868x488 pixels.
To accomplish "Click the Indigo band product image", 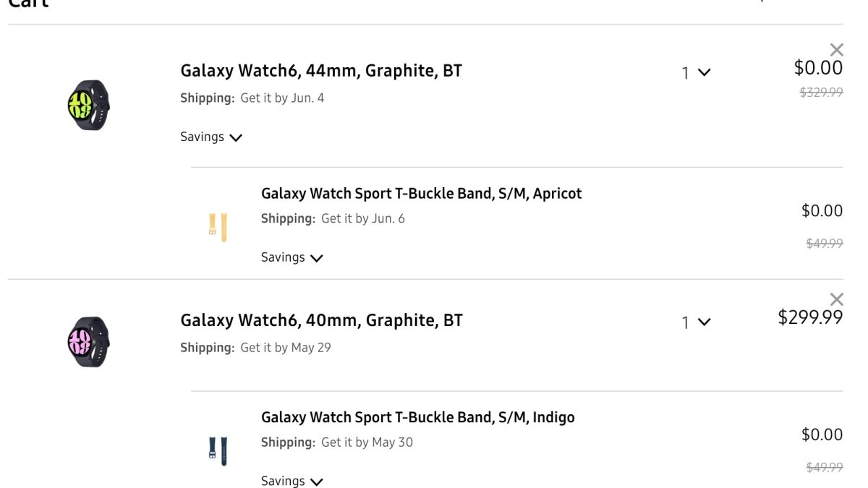I will point(218,450).
